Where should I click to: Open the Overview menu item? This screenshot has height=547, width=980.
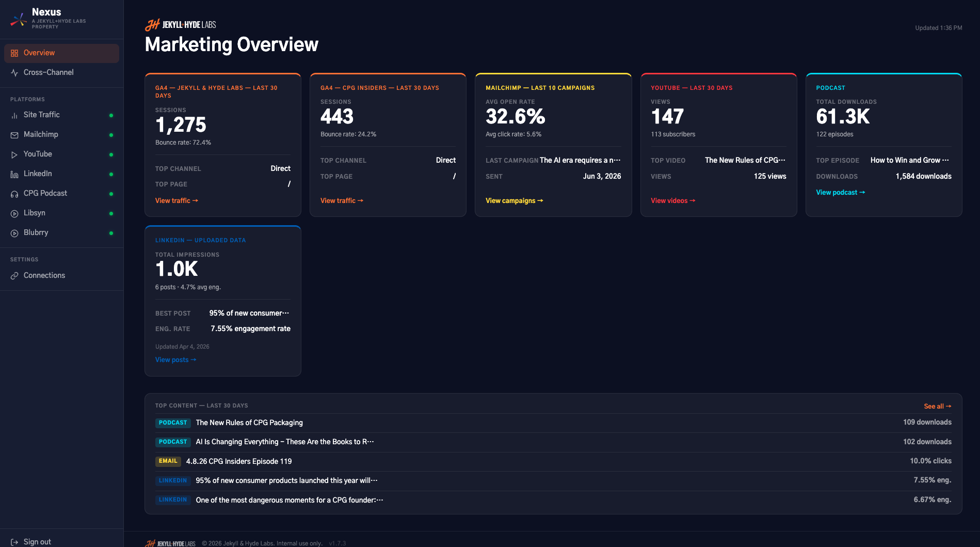[61, 53]
